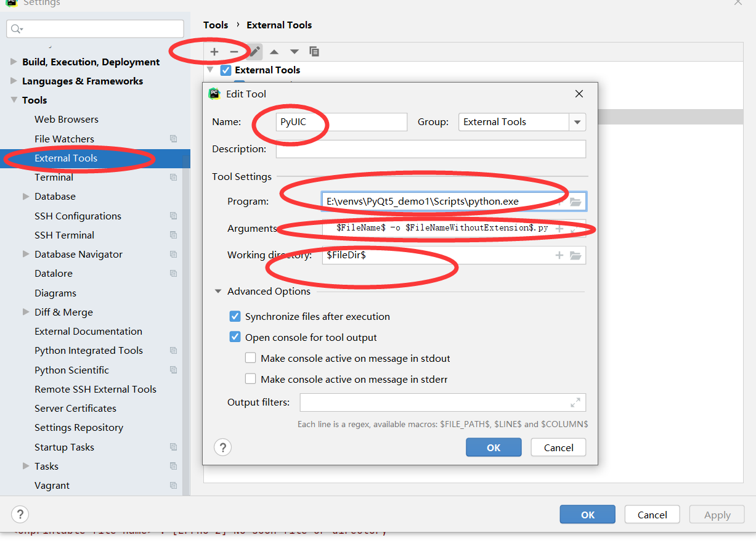Viewport: 756px width, 543px height.
Task: Click project-level icon next to SSH Configurations
Action: tap(173, 216)
